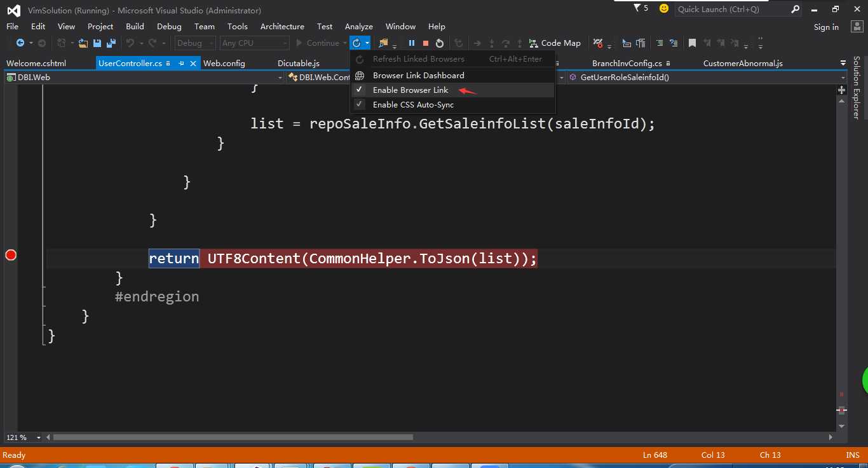Click the Code Map toolbar button
This screenshot has height=468, width=868.
pyautogui.click(x=555, y=43)
